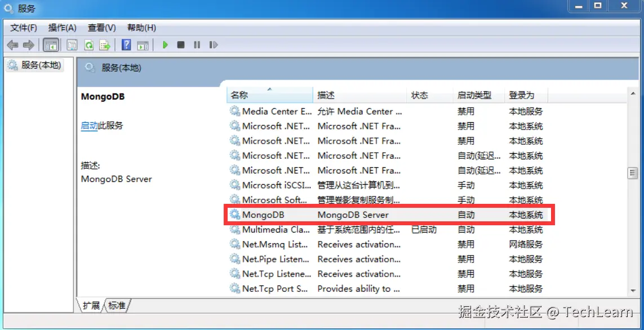Click the Back arrow in the toolbar
Image resolution: width=644 pixels, height=330 pixels.
pyautogui.click(x=13, y=44)
